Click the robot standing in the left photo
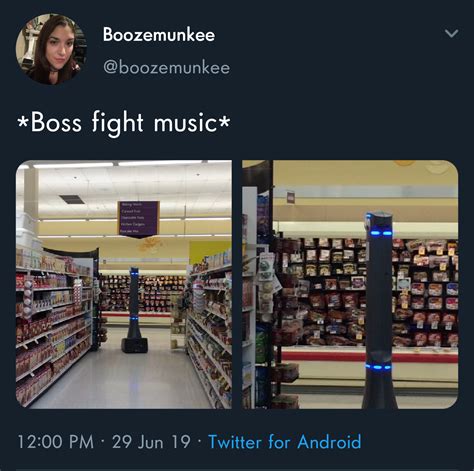 (134, 310)
